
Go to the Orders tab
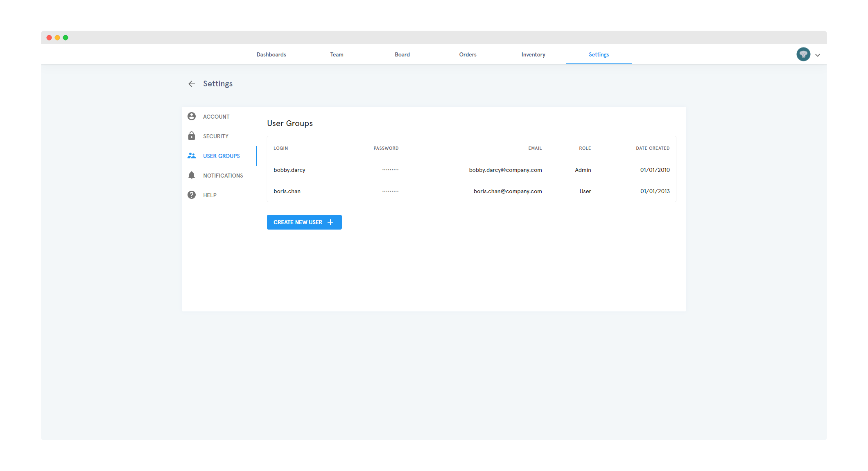(468, 54)
